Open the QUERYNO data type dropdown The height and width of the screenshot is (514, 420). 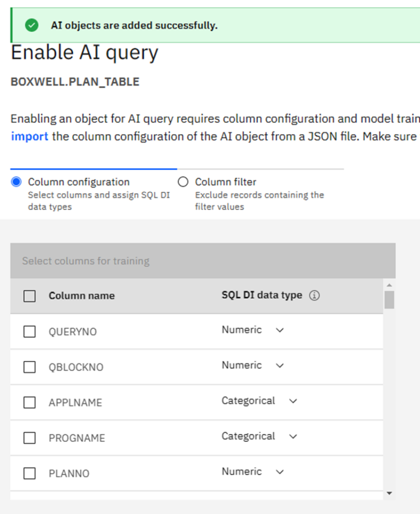253,330
